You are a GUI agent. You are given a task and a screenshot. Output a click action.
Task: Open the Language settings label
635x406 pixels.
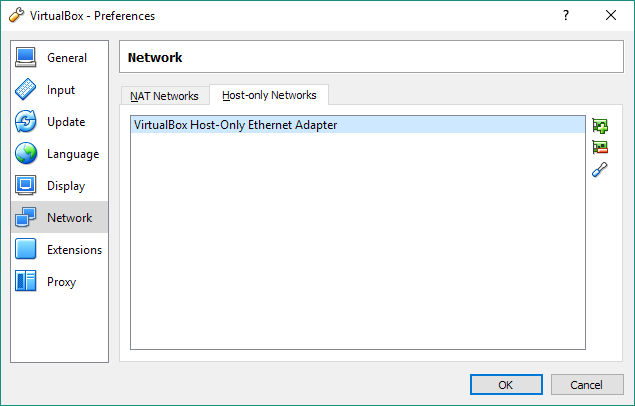click(73, 154)
